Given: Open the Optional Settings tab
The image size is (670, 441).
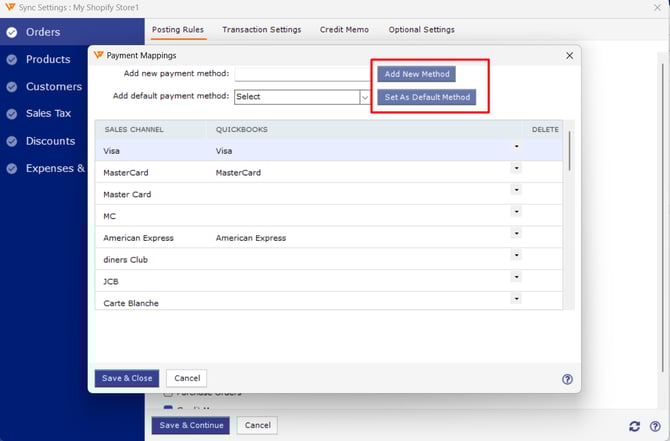Looking at the screenshot, I should click(x=422, y=30).
